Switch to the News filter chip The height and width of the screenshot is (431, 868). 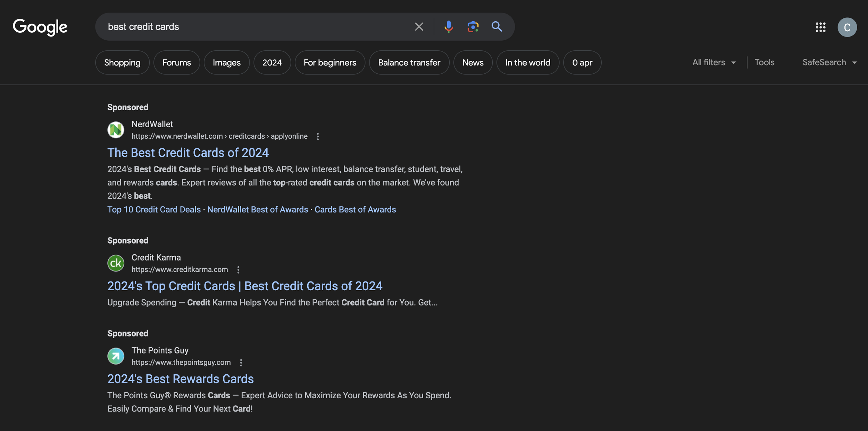tap(473, 63)
